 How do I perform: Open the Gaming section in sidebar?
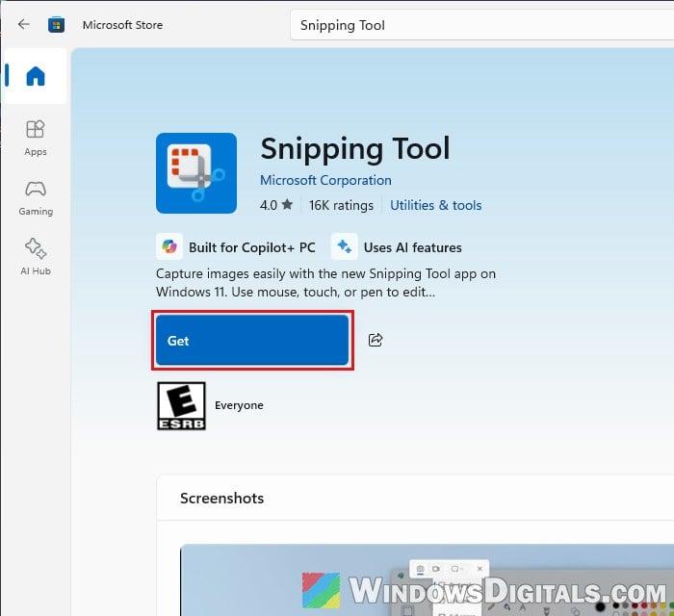[x=36, y=197]
